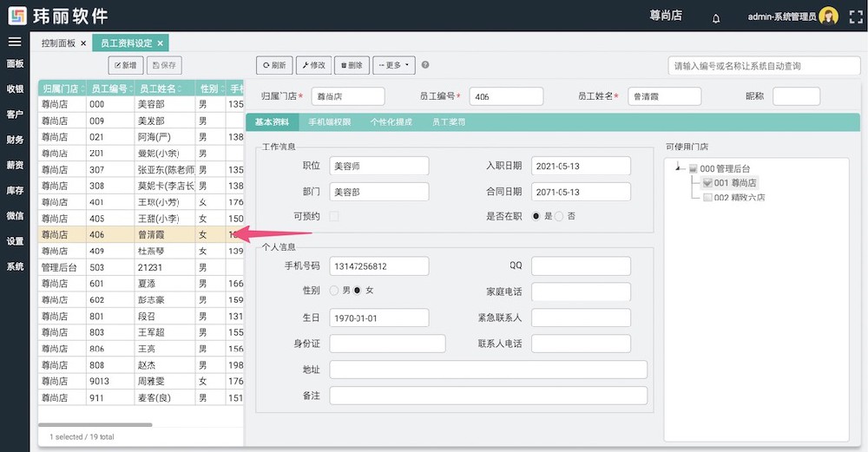This screenshot has width=868, height=452.
Task: Click the employee list horizontal scrollbar
Action: tap(95, 425)
